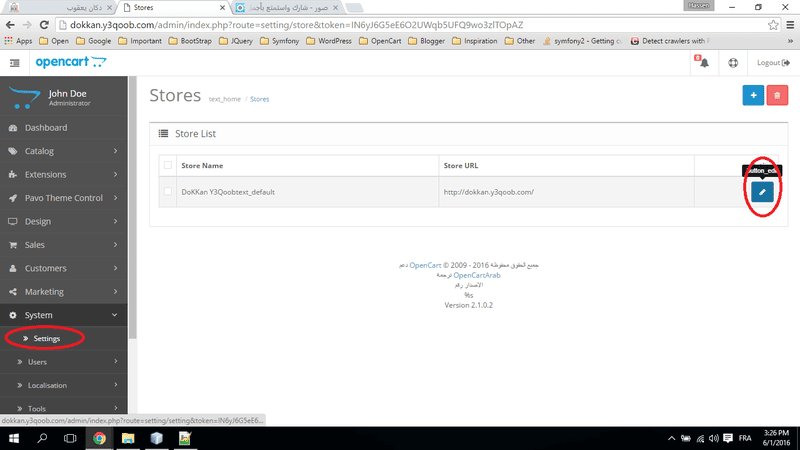Viewport: 800px width, 450px height.
Task: Open the symfony2 - Getting bookmark
Action: 583,41
